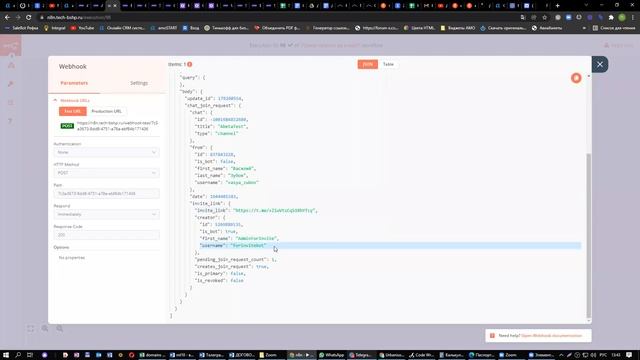Select the Production URL option
640x360 pixels.
106,111
